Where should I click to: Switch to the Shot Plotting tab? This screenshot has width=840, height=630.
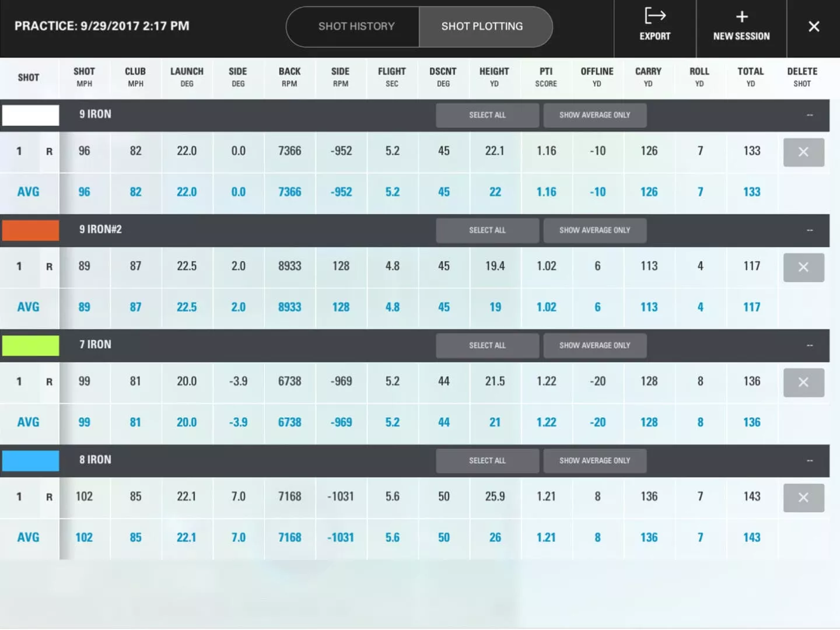click(x=482, y=26)
